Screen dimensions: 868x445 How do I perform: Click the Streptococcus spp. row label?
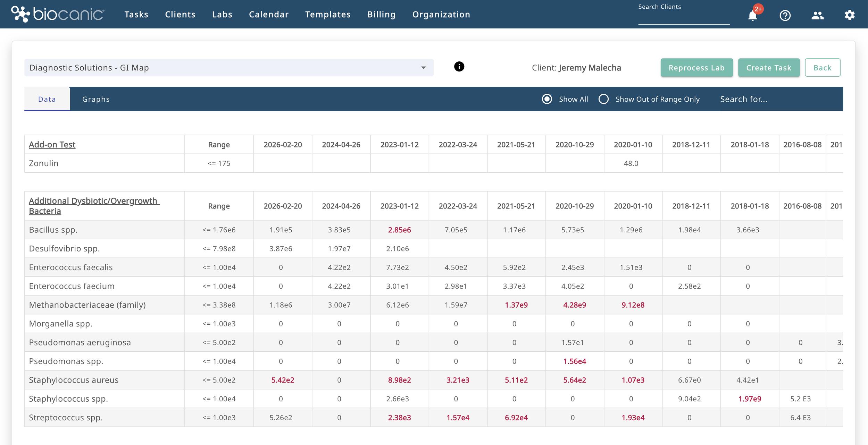(66, 417)
